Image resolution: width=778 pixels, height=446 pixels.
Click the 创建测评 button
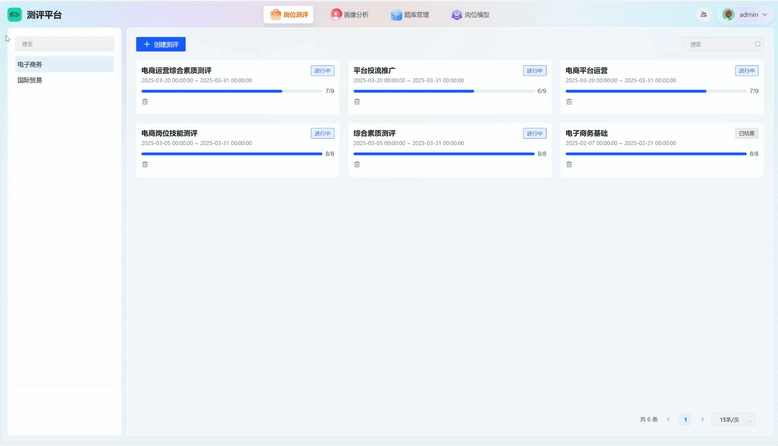161,44
